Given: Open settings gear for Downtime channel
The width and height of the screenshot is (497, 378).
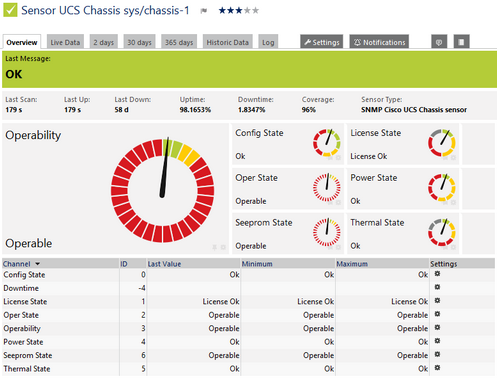Looking at the screenshot, I should coord(437,287).
